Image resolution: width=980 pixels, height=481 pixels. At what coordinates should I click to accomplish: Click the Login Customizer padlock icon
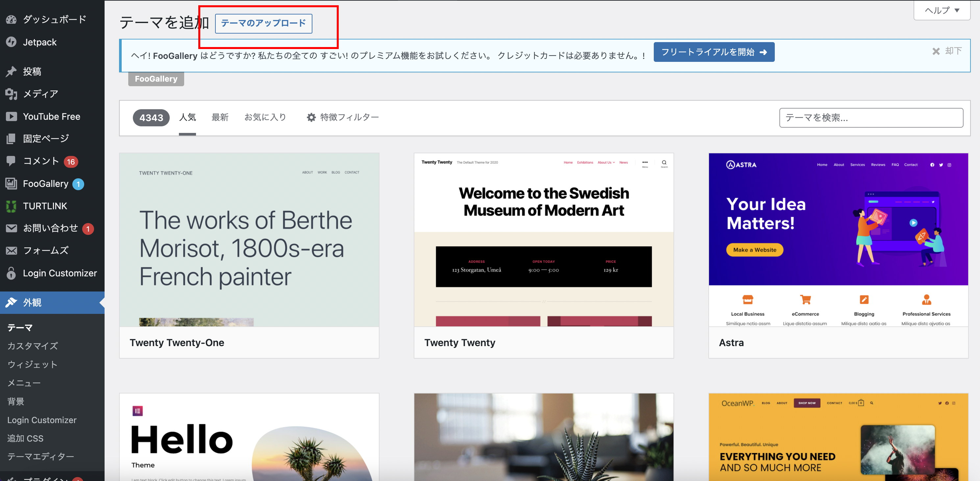coord(12,273)
